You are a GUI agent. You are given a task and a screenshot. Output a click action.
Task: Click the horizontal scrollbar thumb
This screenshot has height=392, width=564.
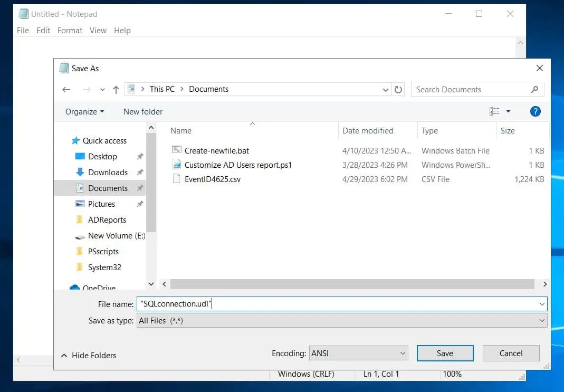[352, 284]
